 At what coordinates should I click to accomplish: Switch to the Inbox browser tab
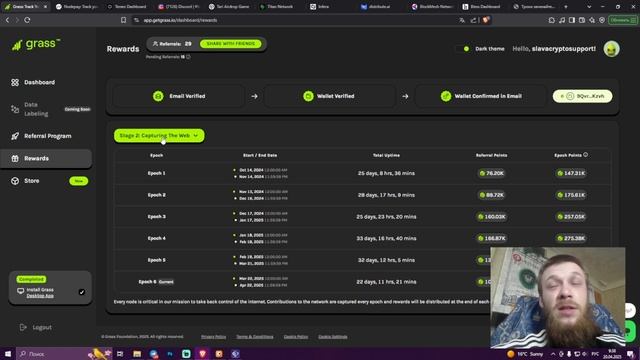(x=331, y=7)
